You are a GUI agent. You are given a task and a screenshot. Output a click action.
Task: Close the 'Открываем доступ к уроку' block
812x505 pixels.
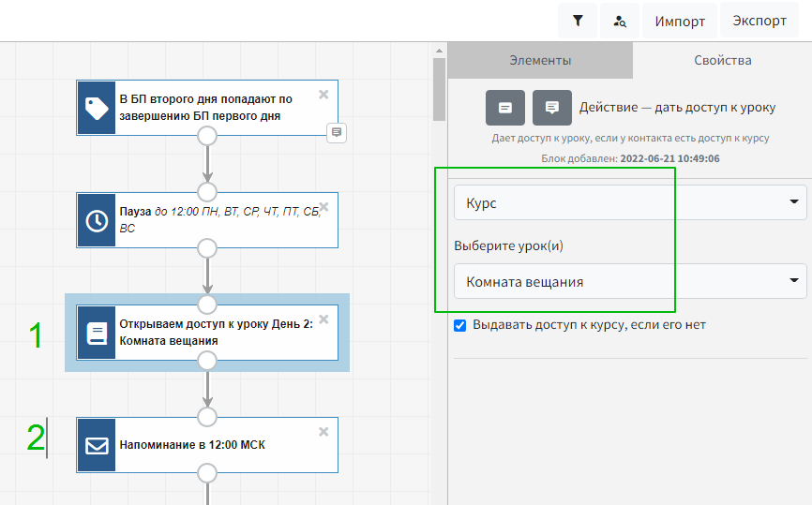323,319
